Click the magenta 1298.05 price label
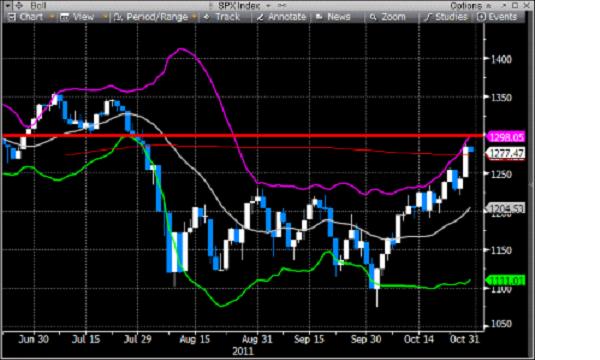The image size is (600, 360). [507, 137]
